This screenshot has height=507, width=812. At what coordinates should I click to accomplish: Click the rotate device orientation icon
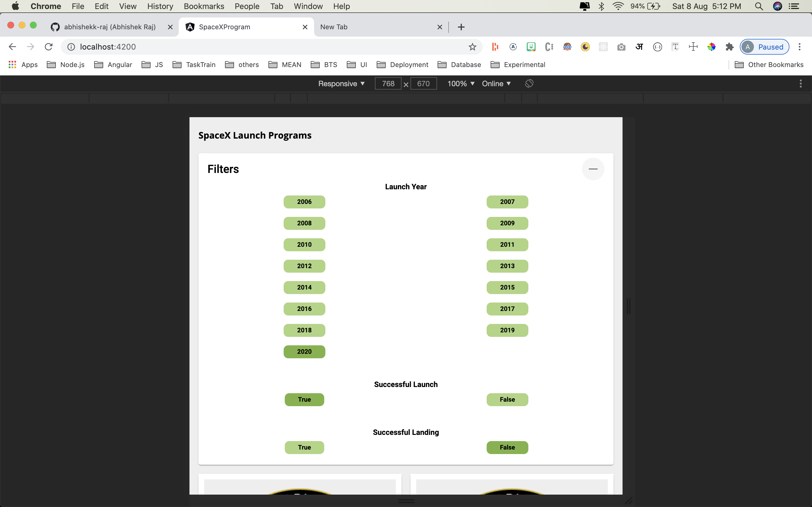529,83
